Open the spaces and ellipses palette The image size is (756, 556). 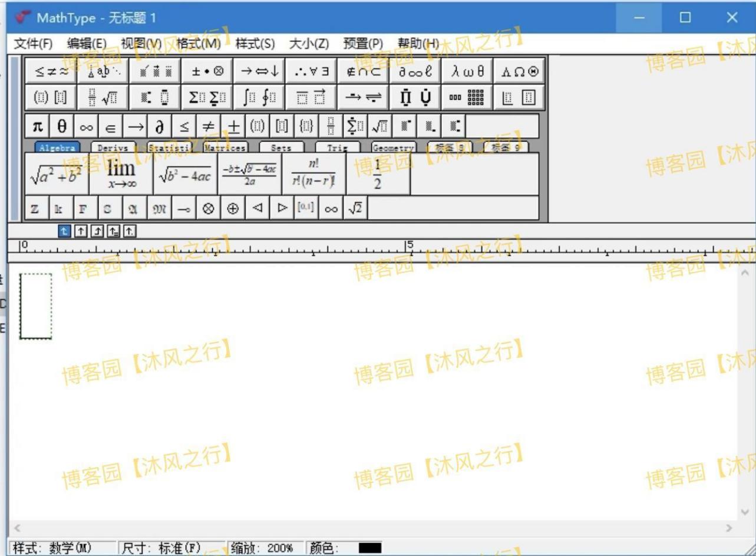coord(103,71)
